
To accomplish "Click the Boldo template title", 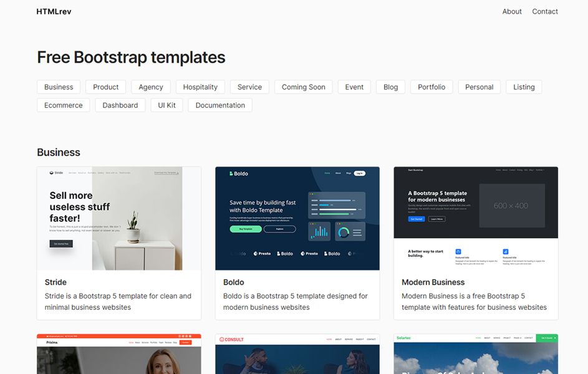I will tap(234, 282).
